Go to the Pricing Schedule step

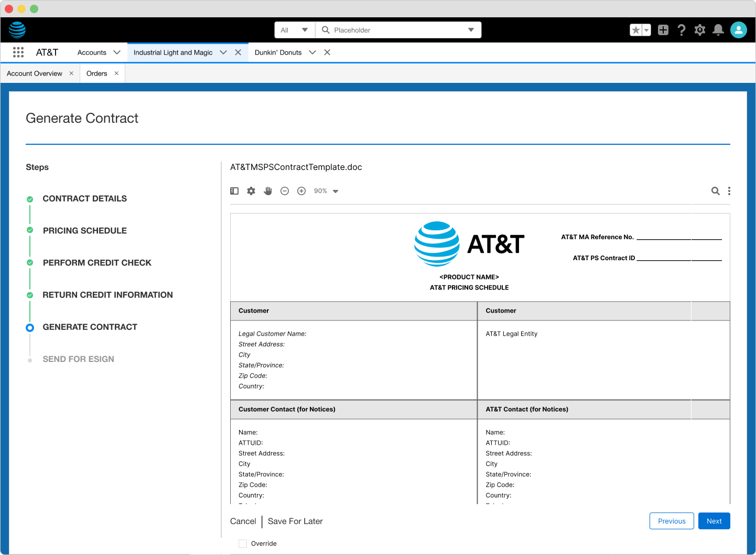85,231
